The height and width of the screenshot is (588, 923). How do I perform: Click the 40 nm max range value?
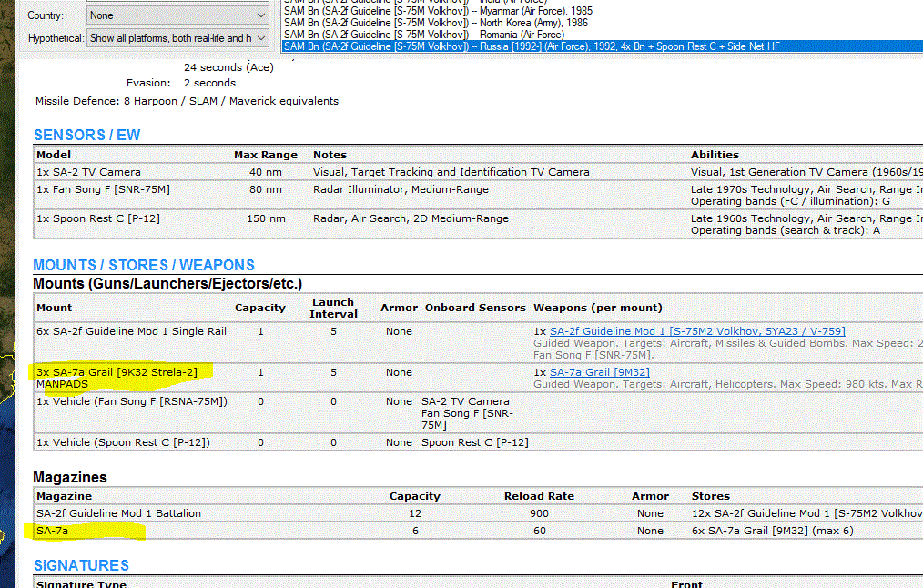coord(266,172)
